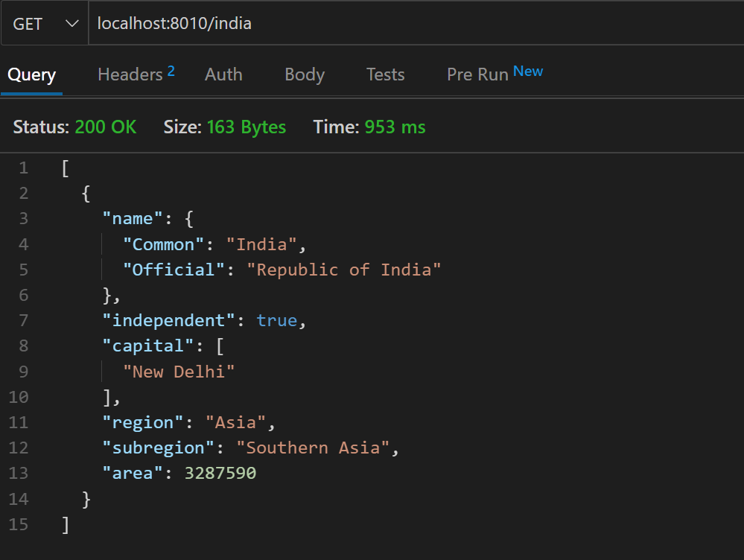Viewport: 744px width, 560px height.
Task: Open the Auth tab
Action: click(223, 74)
